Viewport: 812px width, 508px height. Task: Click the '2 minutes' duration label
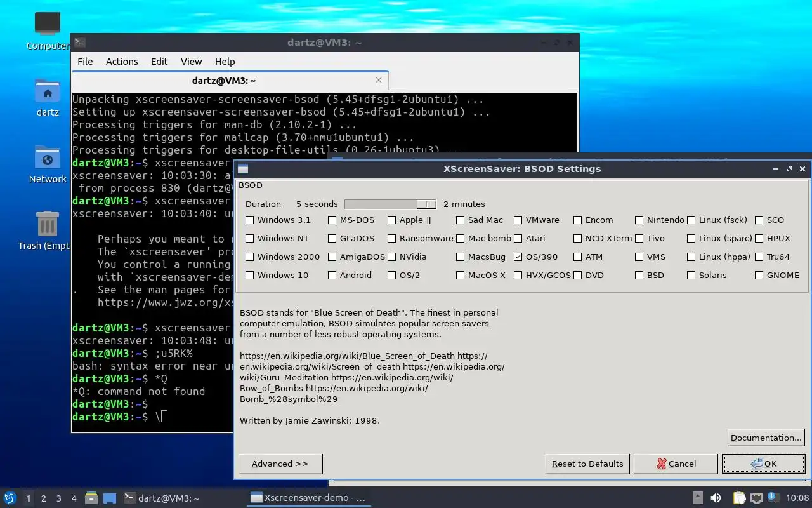[x=464, y=204]
